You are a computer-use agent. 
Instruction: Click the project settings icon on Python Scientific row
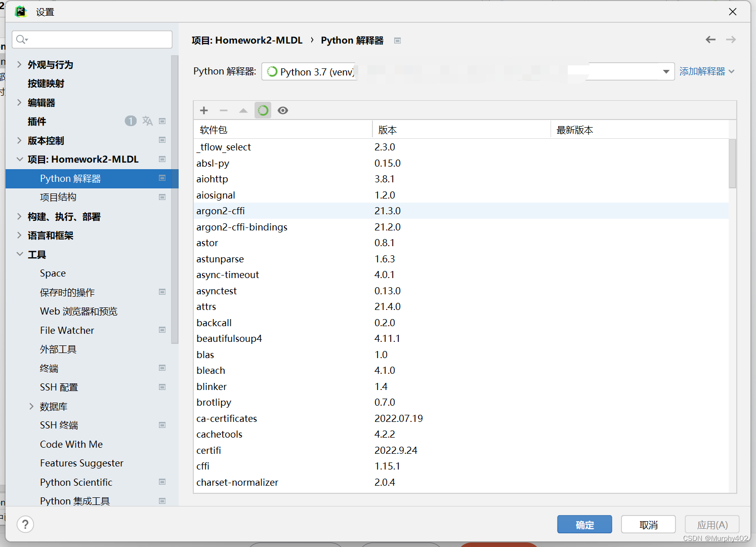pyautogui.click(x=162, y=482)
